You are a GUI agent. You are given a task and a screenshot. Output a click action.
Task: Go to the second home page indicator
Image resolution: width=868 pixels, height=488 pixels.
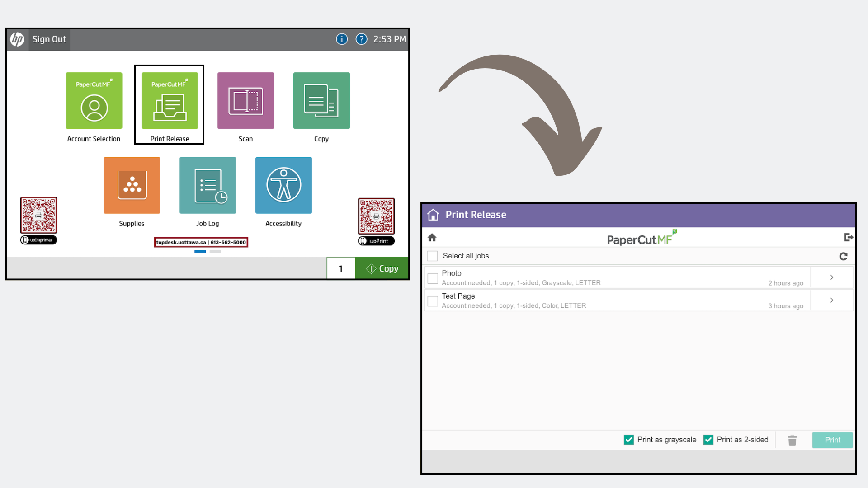pos(215,252)
